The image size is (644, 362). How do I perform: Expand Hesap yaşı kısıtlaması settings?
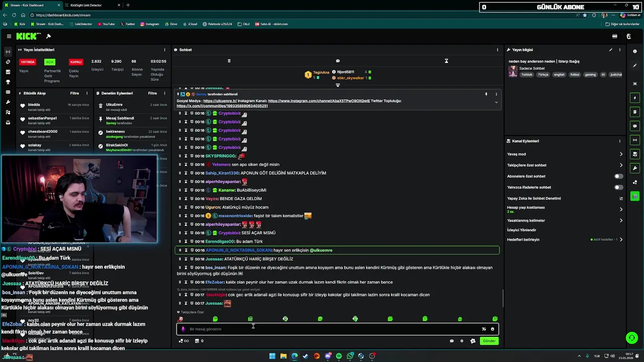tap(621, 209)
